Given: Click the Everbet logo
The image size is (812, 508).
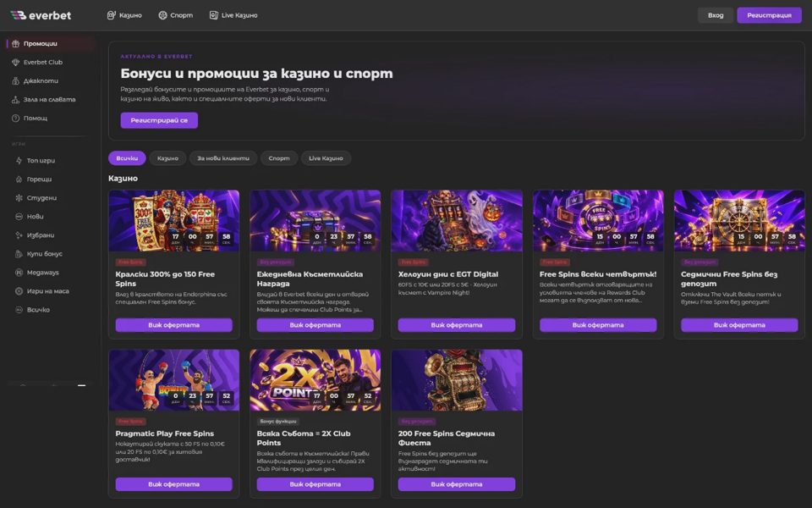Looking at the screenshot, I should (41, 15).
